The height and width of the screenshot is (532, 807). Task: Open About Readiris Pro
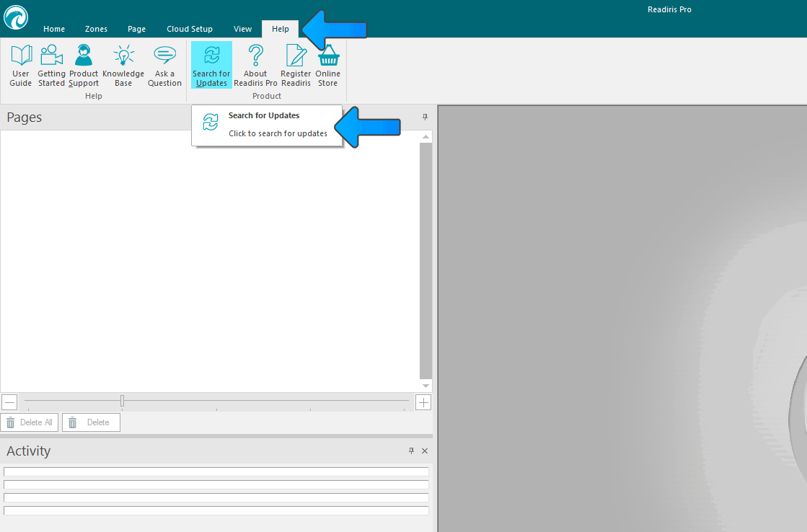point(255,66)
